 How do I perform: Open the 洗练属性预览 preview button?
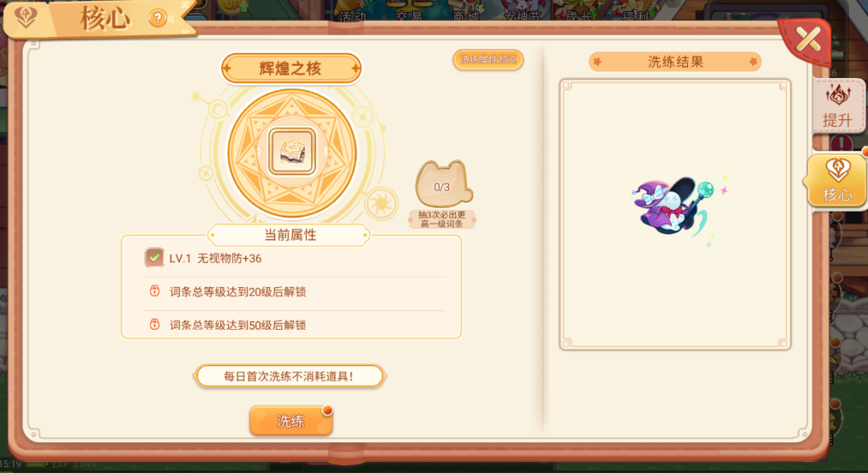point(488,60)
